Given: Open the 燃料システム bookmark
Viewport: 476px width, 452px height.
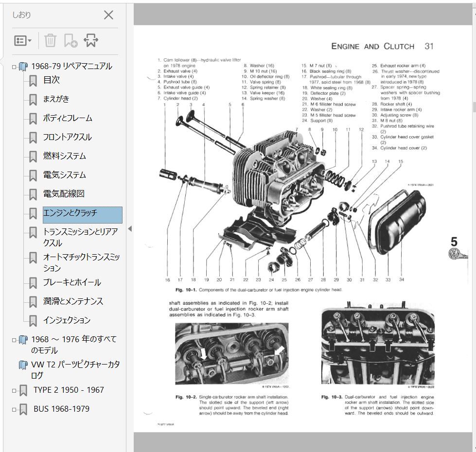Looking at the screenshot, I should click(x=64, y=156).
